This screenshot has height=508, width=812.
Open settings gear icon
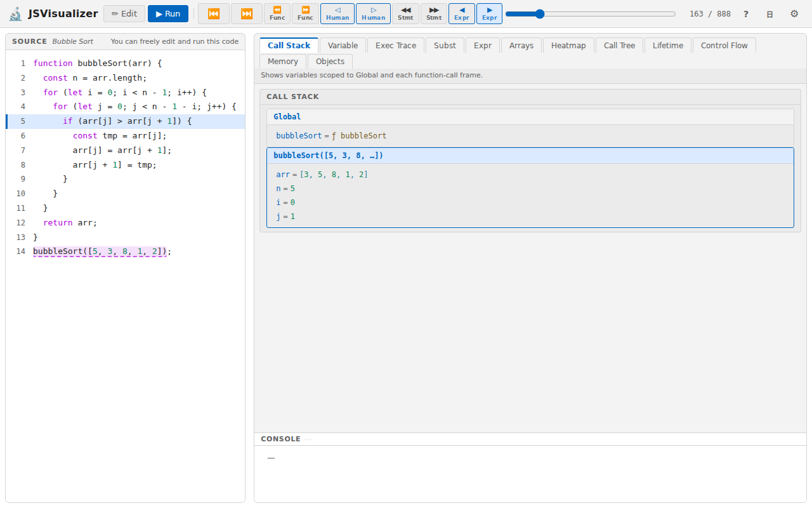point(794,14)
